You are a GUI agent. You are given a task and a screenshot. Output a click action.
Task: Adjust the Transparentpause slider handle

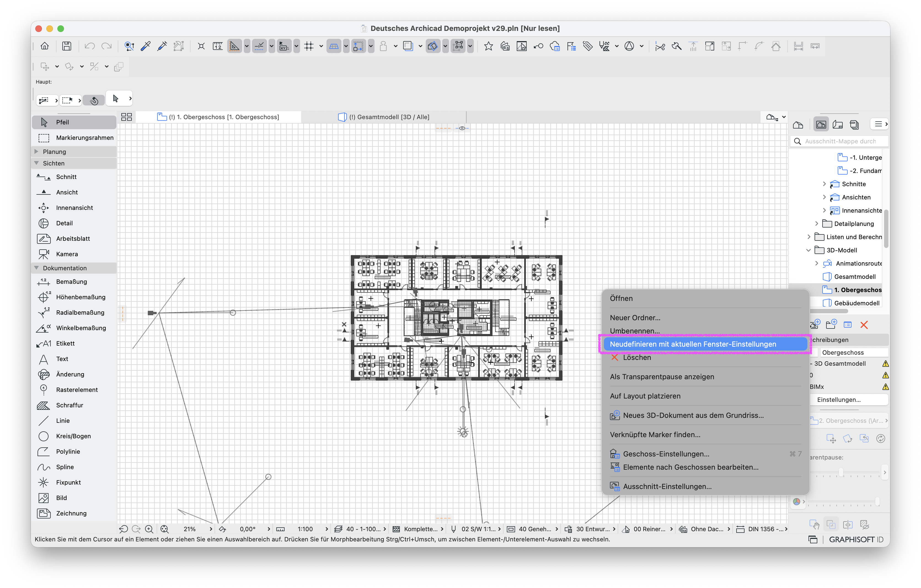point(841,472)
